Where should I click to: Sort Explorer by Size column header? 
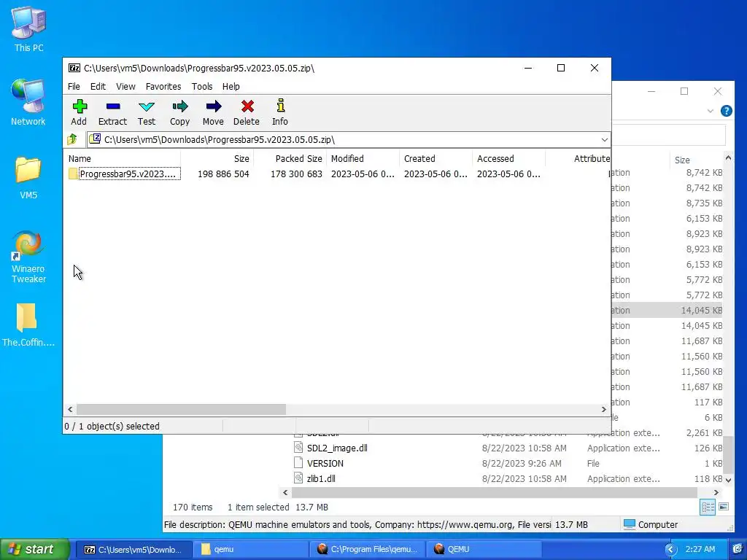coord(682,160)
